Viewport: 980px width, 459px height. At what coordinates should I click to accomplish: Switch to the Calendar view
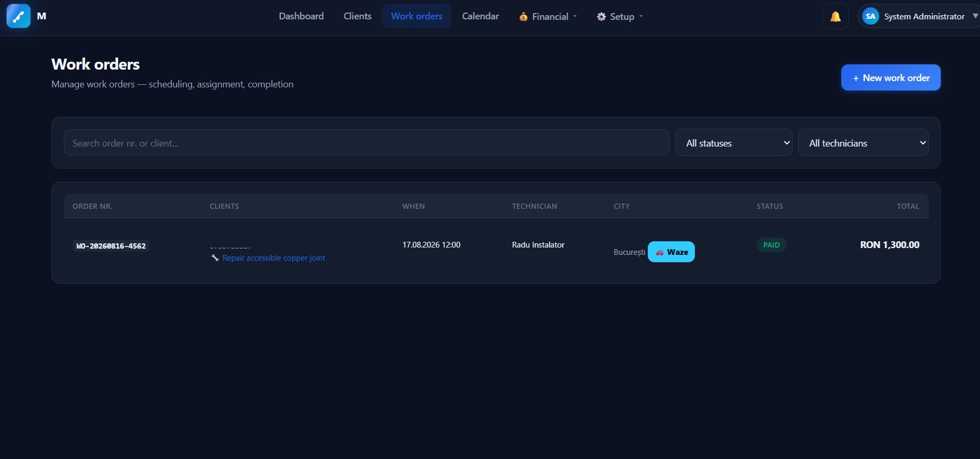click(x=480, y=16)
